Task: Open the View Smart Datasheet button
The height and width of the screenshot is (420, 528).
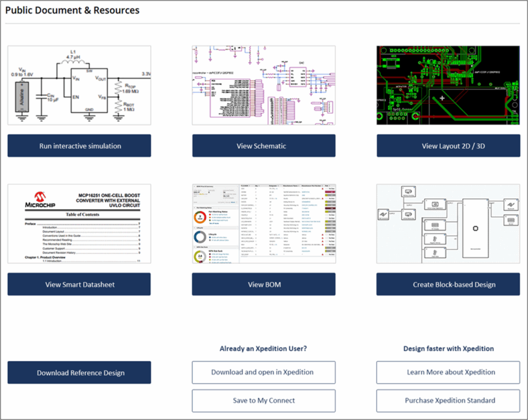Action: pyautogui.click(x=79, y=284)
